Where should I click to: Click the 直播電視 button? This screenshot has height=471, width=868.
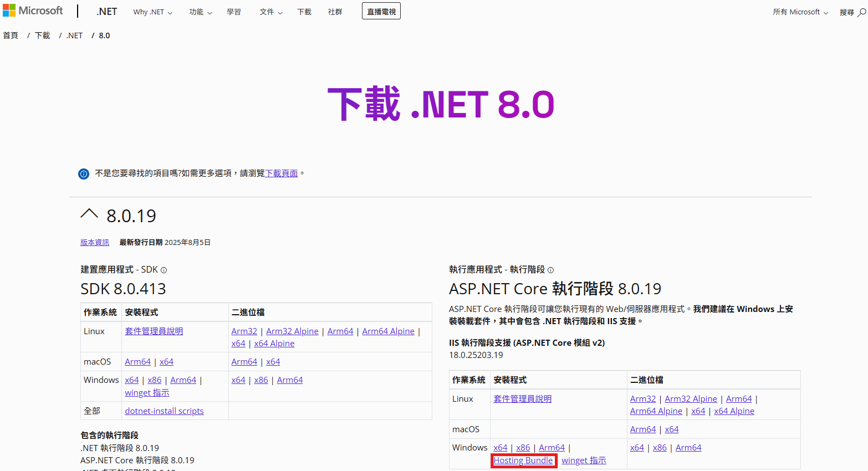pyautogui.click(x=381, y=12)
